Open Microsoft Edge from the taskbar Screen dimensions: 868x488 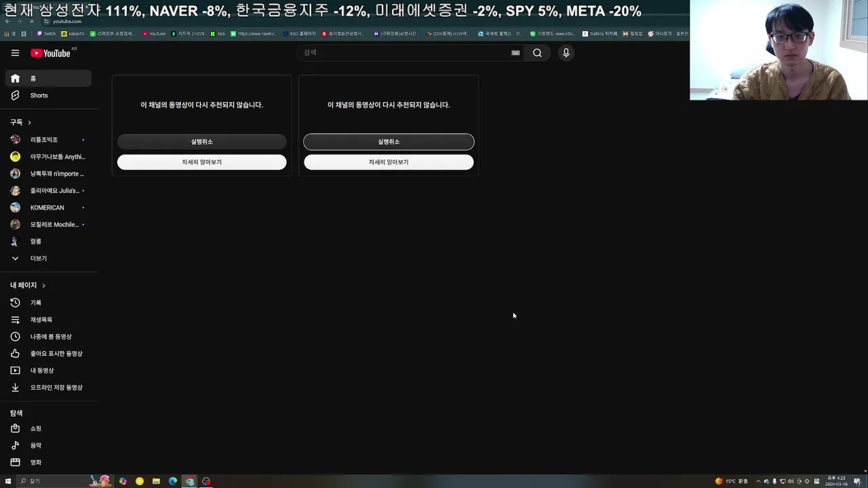tap(173, 481)
